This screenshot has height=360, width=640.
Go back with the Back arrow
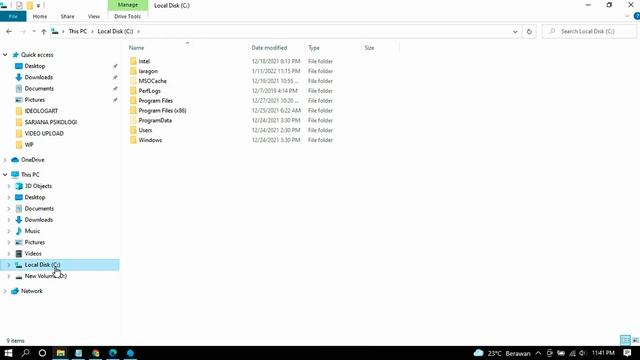(9, 31)
